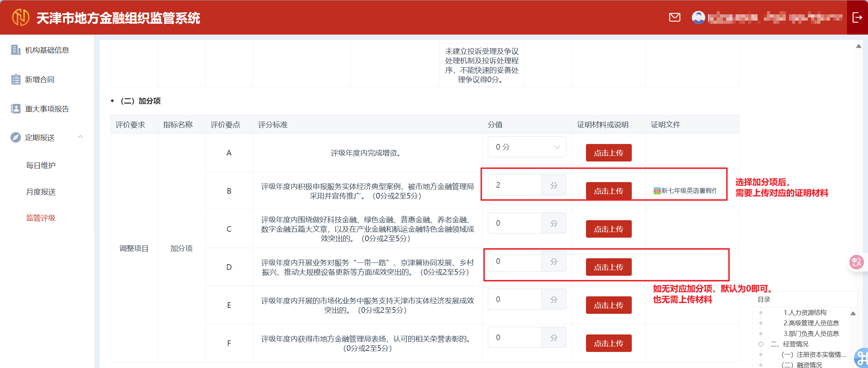Go to 监管评级 submenu item
The image size is (868, 368).
(x=41, y=218)
